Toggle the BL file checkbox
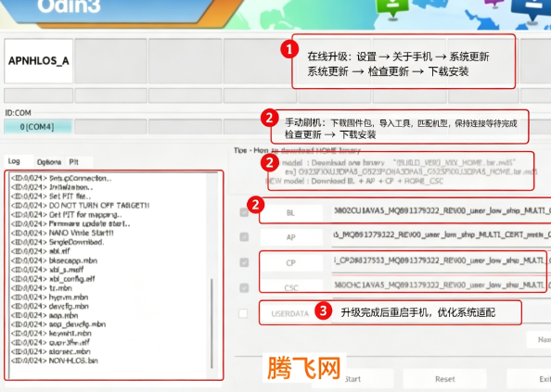Screen dimensions: 551x392 tap(244, 212)
